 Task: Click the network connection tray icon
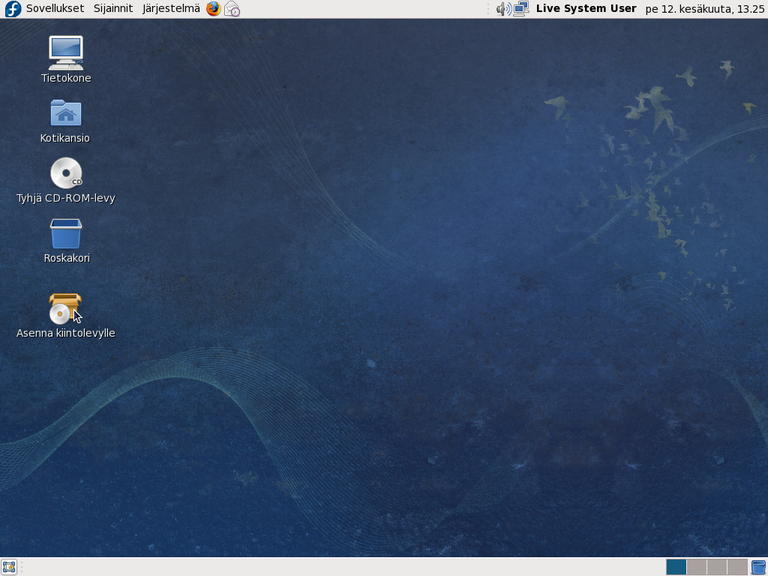(x=521, y=9)
